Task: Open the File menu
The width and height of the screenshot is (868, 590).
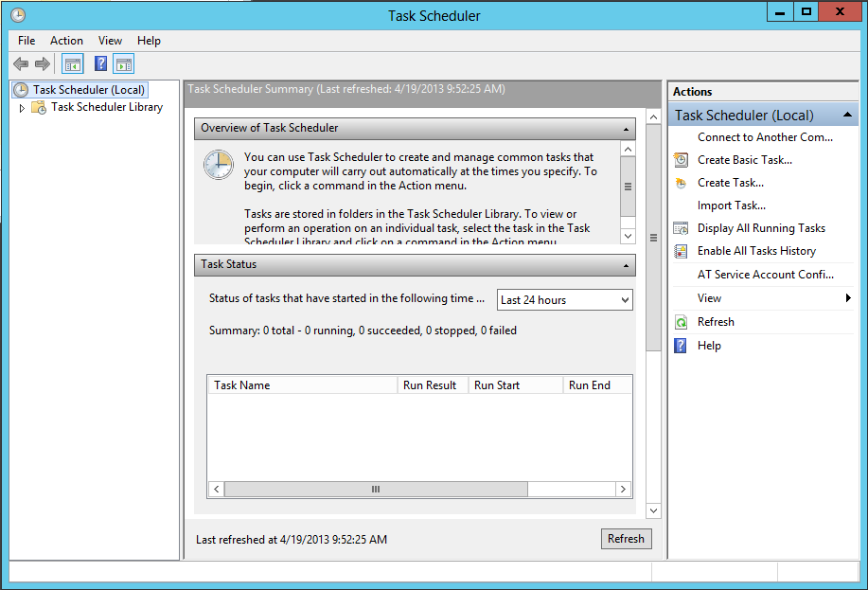Action: pos(27,41)
